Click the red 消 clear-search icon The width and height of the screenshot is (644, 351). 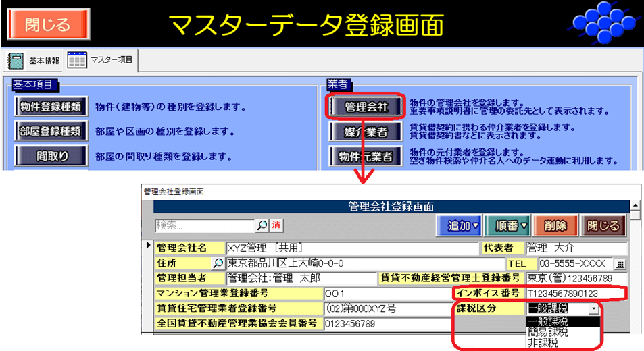coord(276,225)
